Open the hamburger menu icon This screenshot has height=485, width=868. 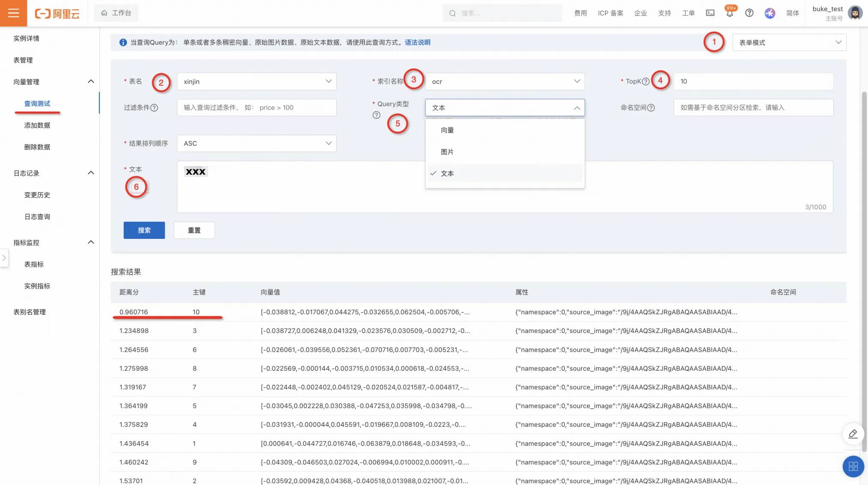[x=13, y=13]
